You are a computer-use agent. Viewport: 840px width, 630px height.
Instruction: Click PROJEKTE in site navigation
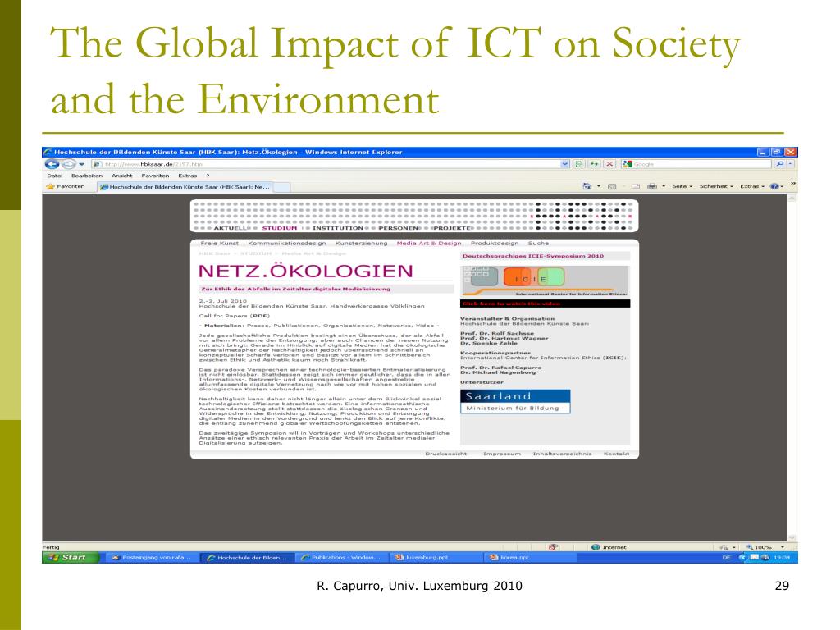pos(452,228)
